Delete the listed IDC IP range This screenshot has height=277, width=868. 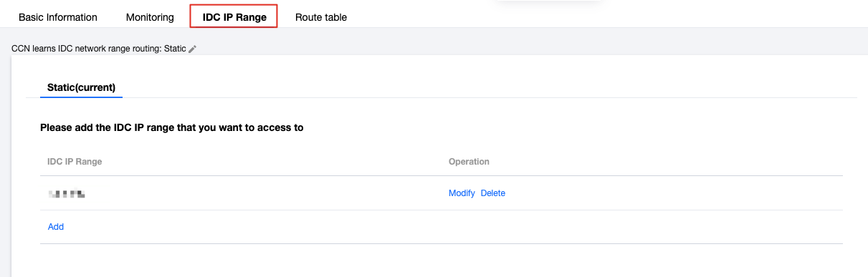tap(493, 193)
